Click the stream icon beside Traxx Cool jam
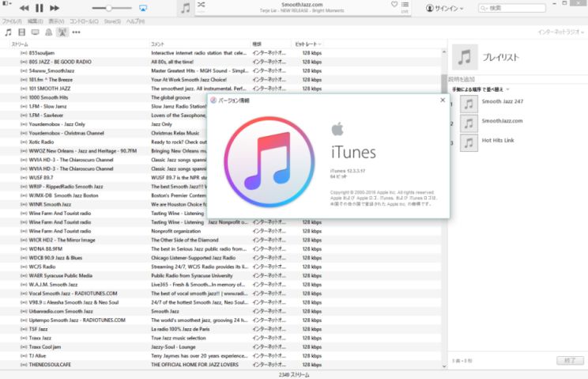This screenshot has height=379, width=588. coord(24,347)
